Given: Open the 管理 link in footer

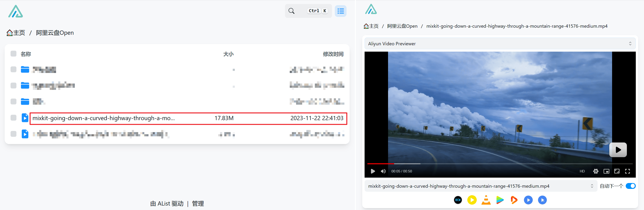Looking at the screenshot, I should (198, 203).
